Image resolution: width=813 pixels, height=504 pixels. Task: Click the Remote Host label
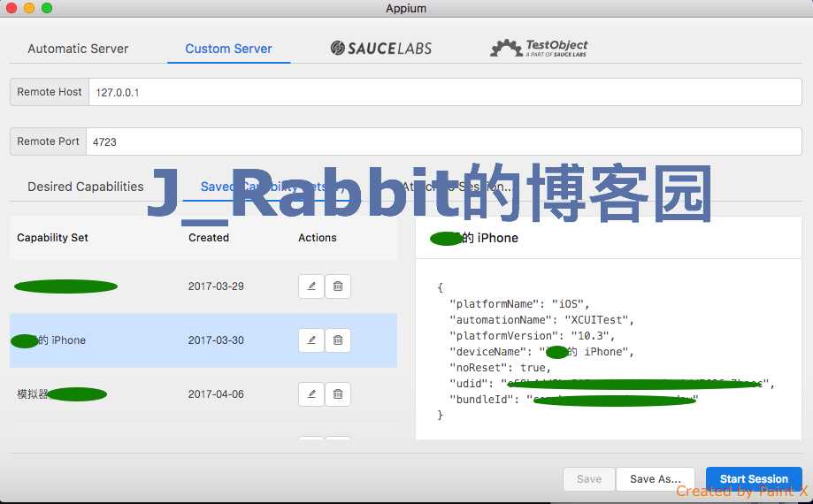50,92
